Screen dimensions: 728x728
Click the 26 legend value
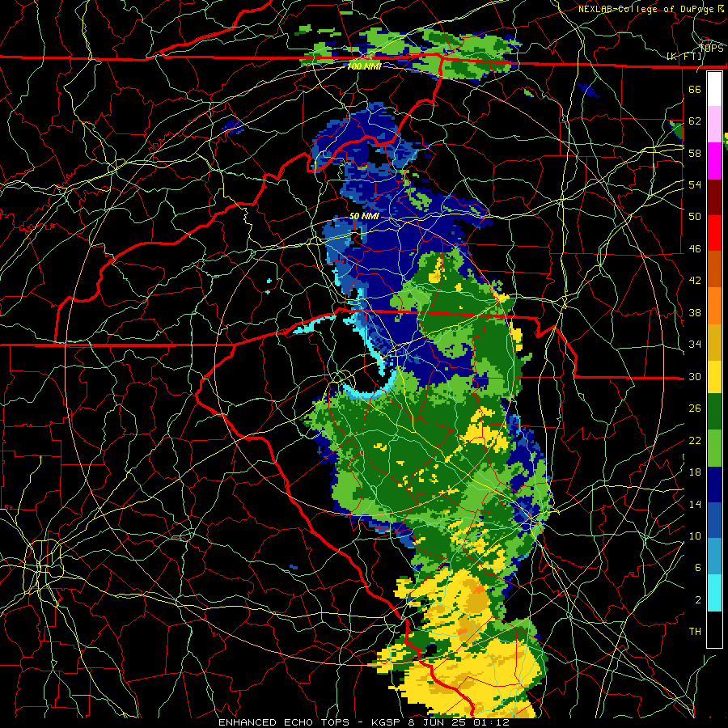click(695, 408)
